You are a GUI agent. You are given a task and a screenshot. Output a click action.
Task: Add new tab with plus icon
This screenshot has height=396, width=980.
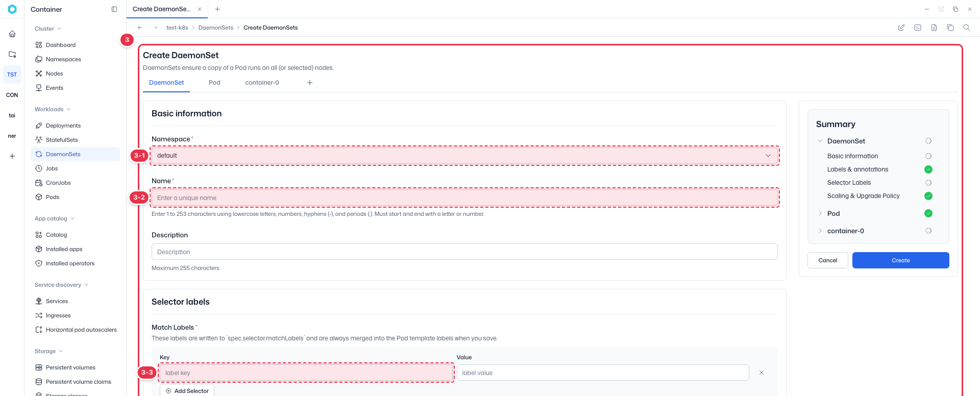pyautogui.click(x=217, y=9)
